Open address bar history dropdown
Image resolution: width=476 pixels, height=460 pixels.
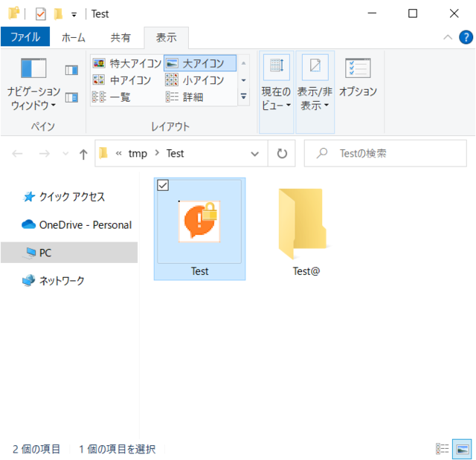pyautogui.click(x=254, y=154)
